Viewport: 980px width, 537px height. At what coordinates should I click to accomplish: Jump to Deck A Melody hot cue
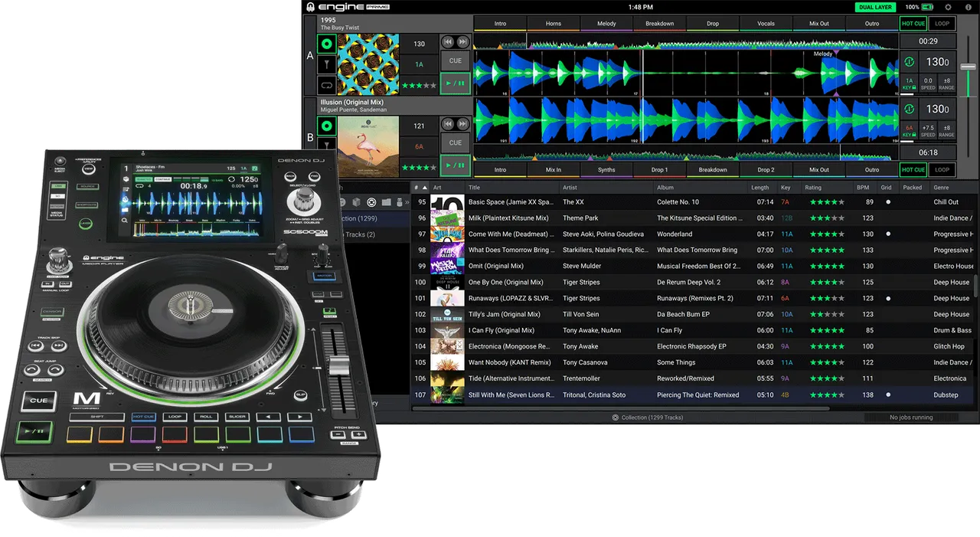(x=606, y=24)
